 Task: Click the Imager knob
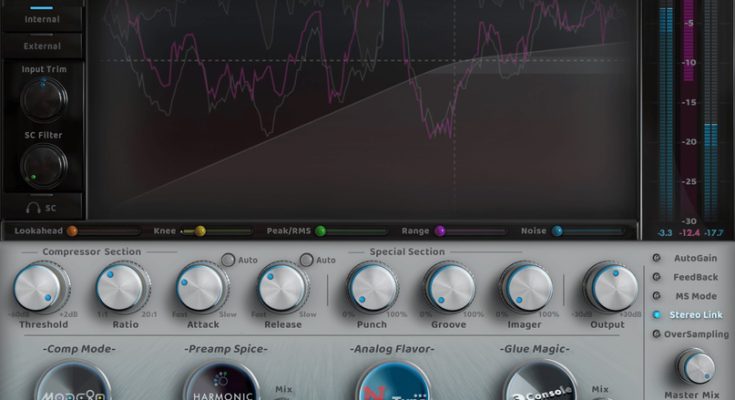(526, 287)
